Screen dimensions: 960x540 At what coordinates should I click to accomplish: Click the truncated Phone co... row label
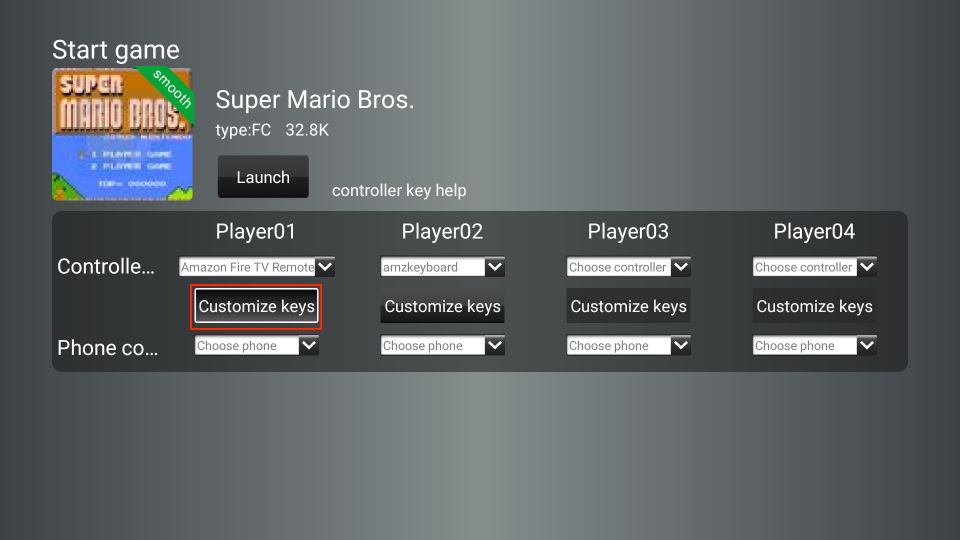click(x=108, y=348)
